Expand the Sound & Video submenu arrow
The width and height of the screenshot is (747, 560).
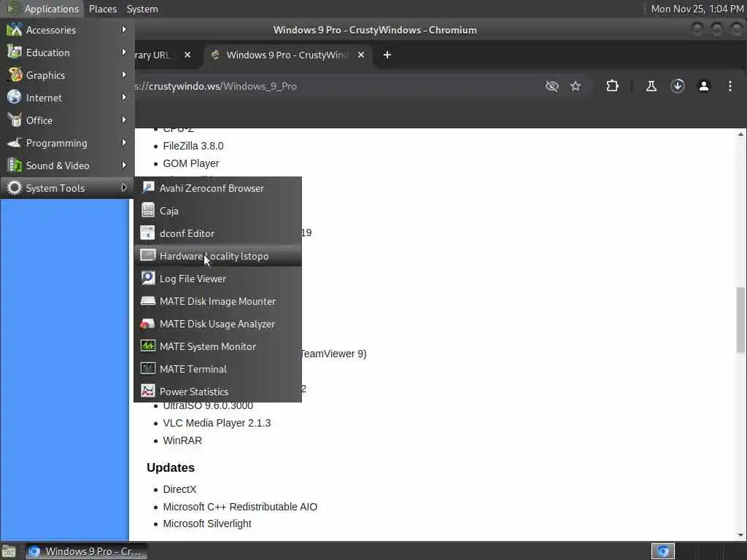[x=124, y=166]
